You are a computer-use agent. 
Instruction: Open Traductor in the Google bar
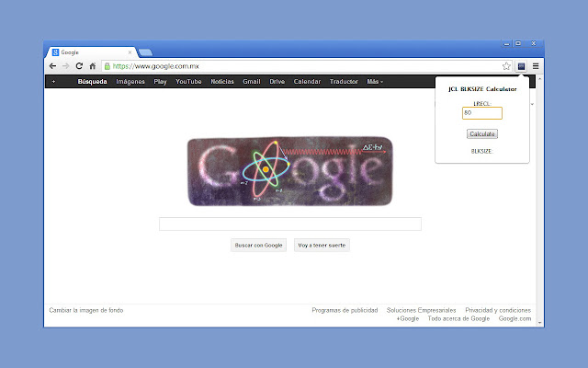click(x=344, y=82)
